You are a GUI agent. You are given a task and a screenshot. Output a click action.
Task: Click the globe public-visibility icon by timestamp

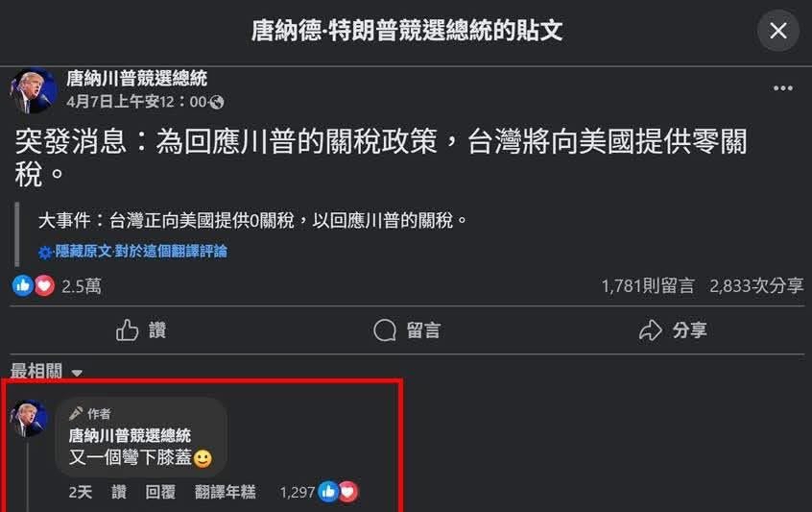pyautogui.click(x=217, y=102)
